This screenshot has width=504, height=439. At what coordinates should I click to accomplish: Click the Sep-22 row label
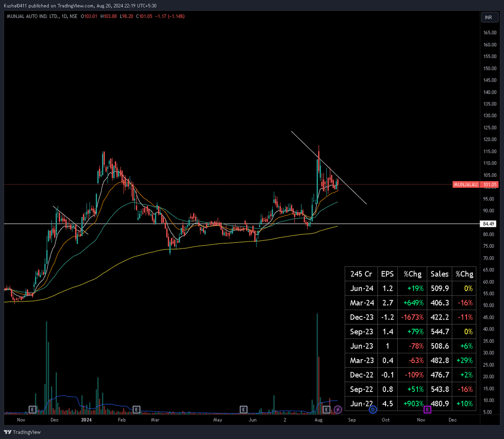pos(362,389)
